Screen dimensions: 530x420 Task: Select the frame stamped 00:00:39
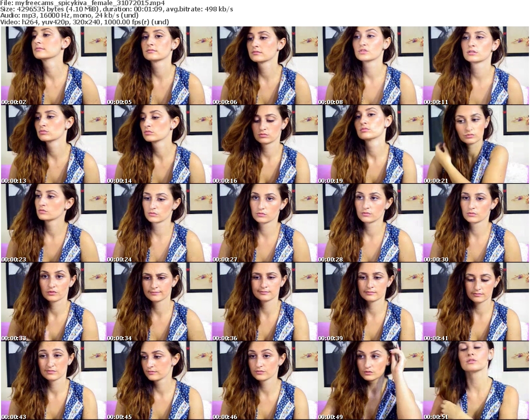(x=371, y=302)
